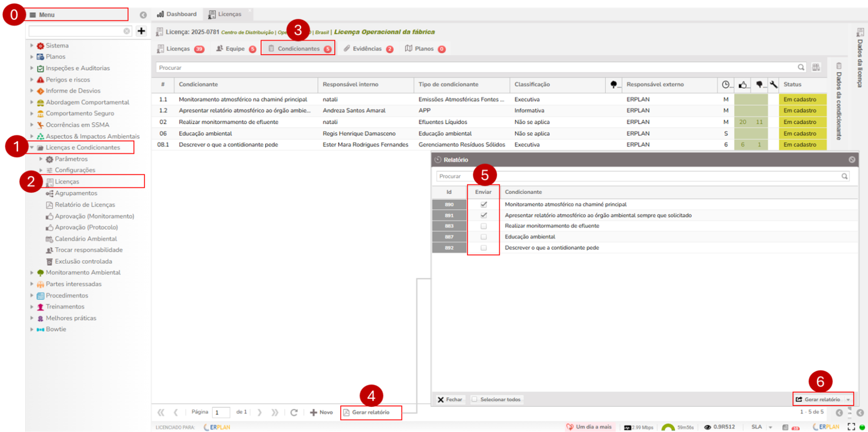The image size is (868, 432).
Task: Open the Gerar relatório dropdown arrow
Action: pos(848,399)
